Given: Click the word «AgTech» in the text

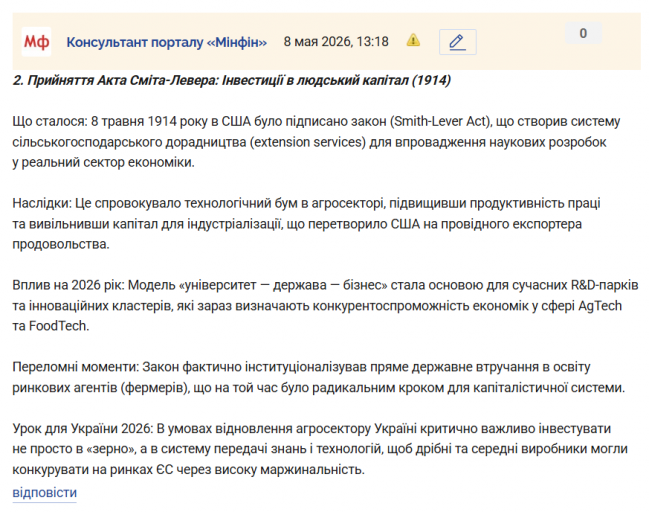Looking at the screenshot, I should click(x=600, y=306).
